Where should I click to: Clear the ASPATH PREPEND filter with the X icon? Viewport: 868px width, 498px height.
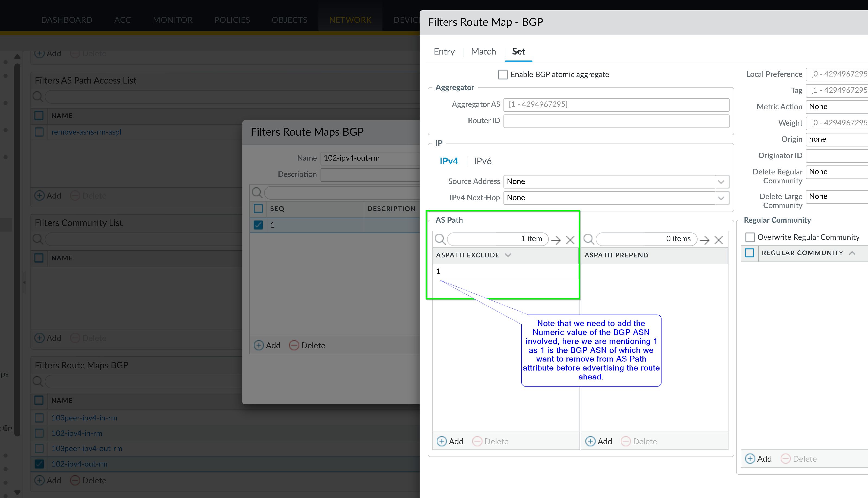(718, 240)
